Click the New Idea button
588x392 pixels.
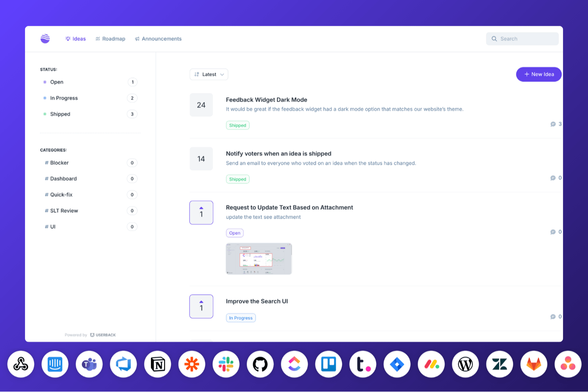pos(539,74)
